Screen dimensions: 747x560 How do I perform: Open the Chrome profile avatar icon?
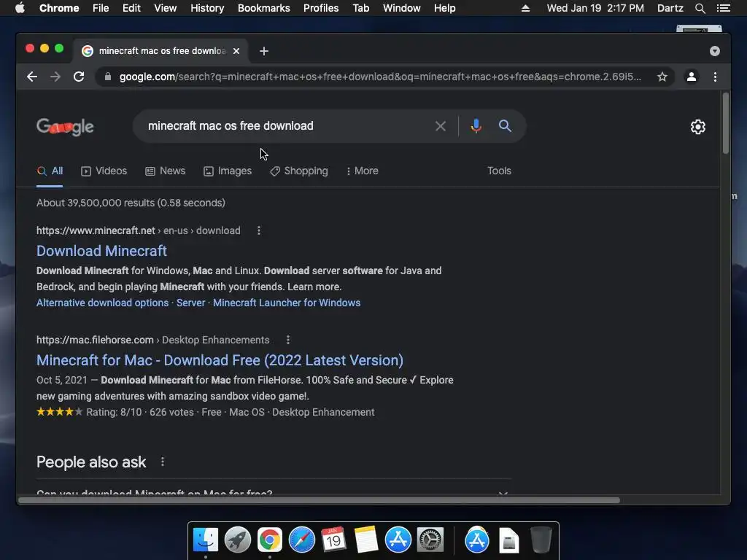click(692, 77)
